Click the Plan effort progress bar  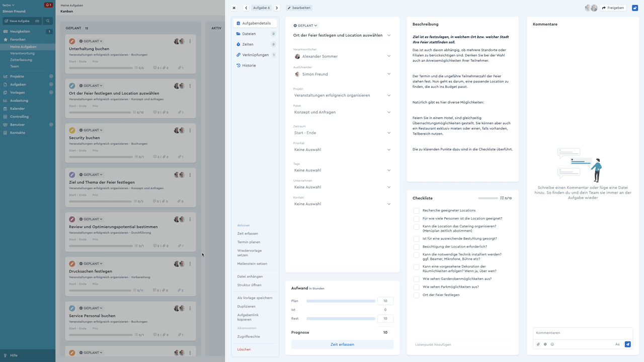341,301
